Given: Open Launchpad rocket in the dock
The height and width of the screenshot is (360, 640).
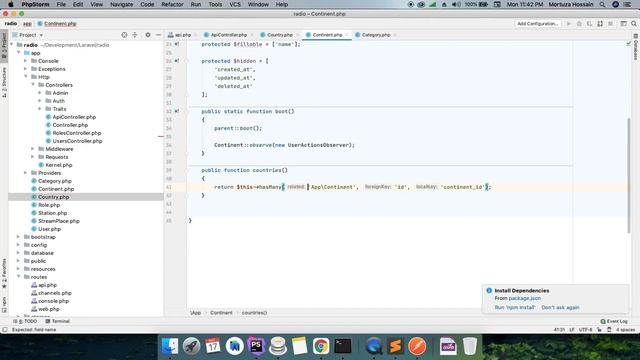Looking at the screenshot, I should click(x=191, y=346).
